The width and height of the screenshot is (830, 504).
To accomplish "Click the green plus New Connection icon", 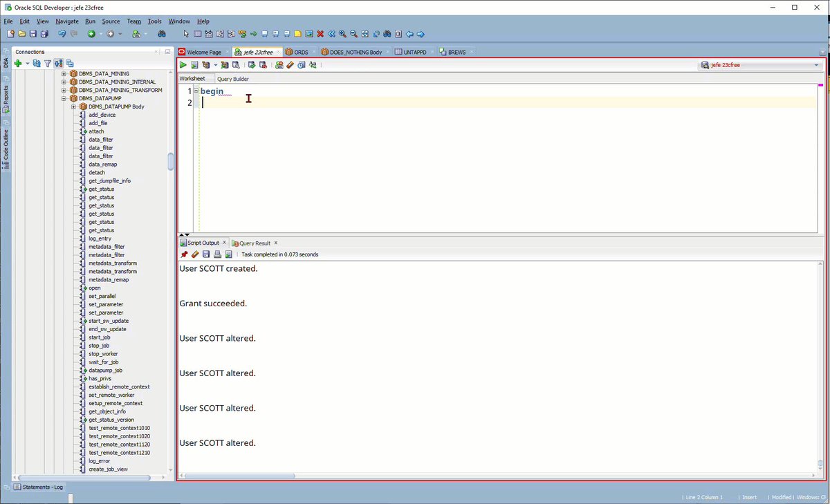I will point(18,63).
